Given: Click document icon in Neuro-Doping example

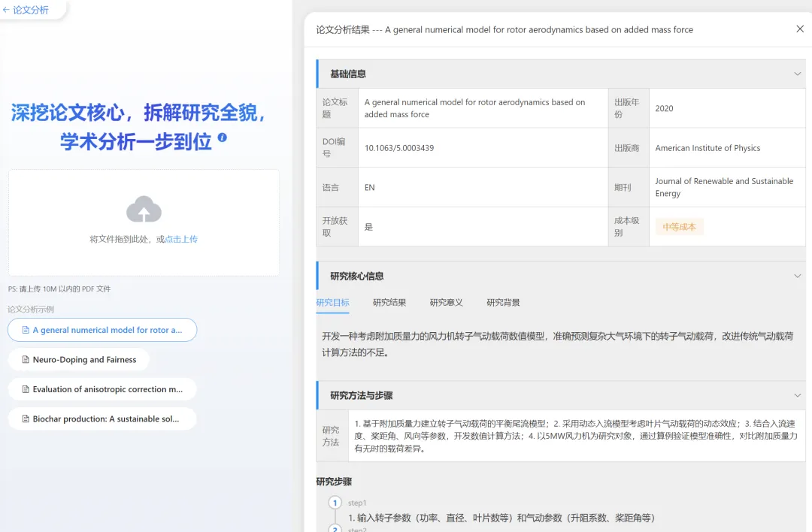Looking at the screenshot, I should (x=26, y=360).
